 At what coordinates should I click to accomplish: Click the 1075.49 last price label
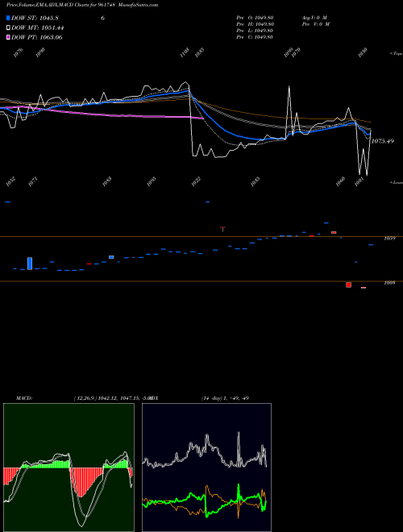pyautogui.click(x=382, y=141)
